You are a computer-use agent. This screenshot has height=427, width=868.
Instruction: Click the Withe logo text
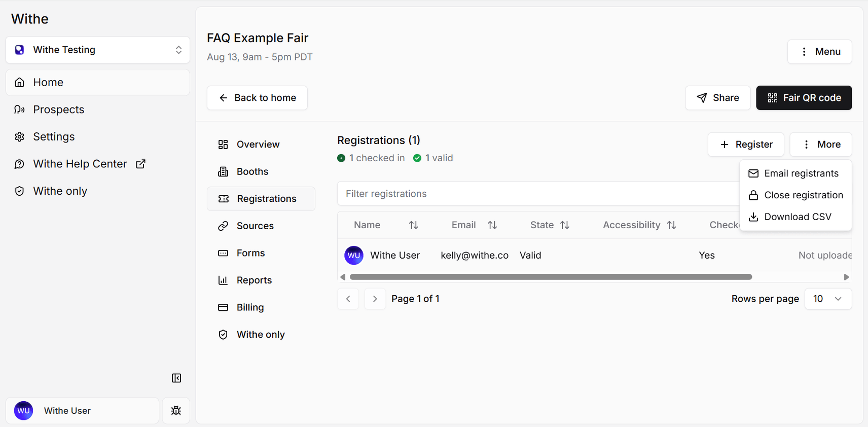(x=30, y=19)
